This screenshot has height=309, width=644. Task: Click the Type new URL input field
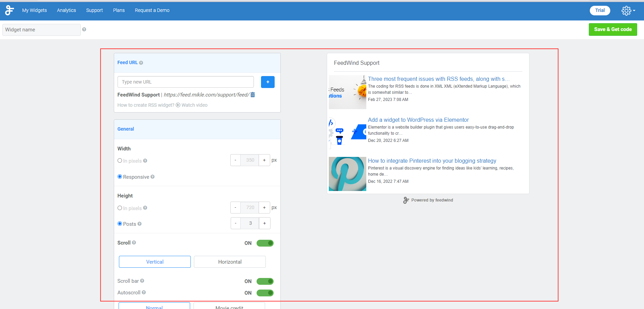(186, 82)
